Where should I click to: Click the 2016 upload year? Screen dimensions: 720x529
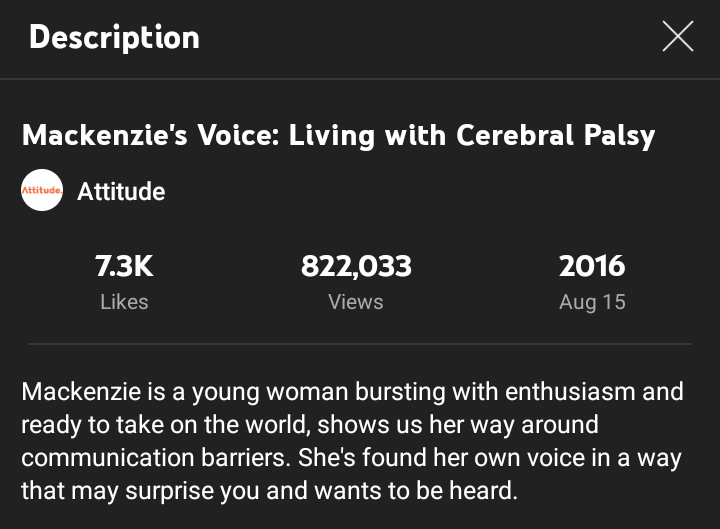pyautogui.click(x=592, y=266)
